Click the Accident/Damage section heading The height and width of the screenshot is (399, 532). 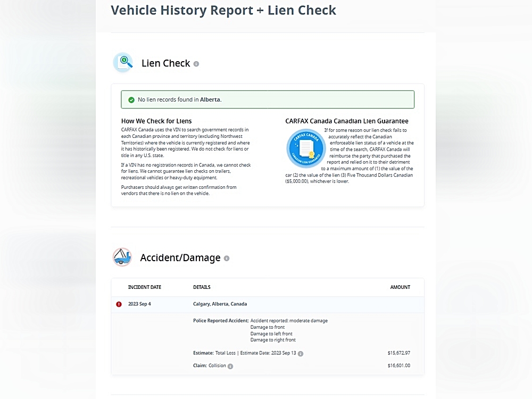coord(180,258)
